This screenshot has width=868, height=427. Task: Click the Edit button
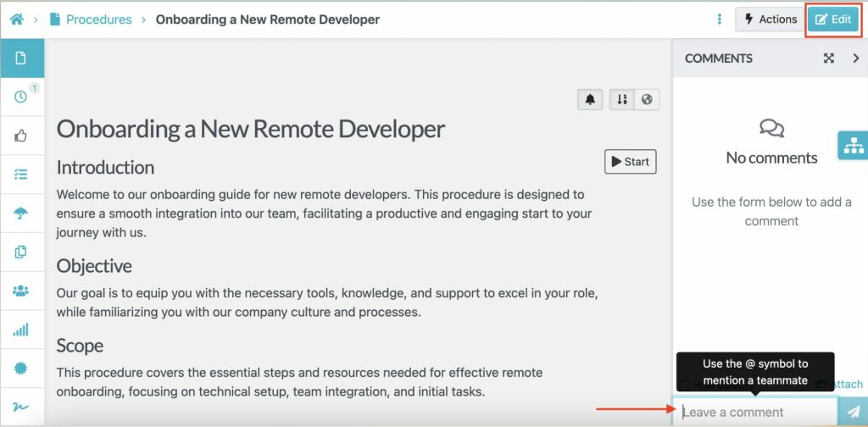click(x=833, y=19)
